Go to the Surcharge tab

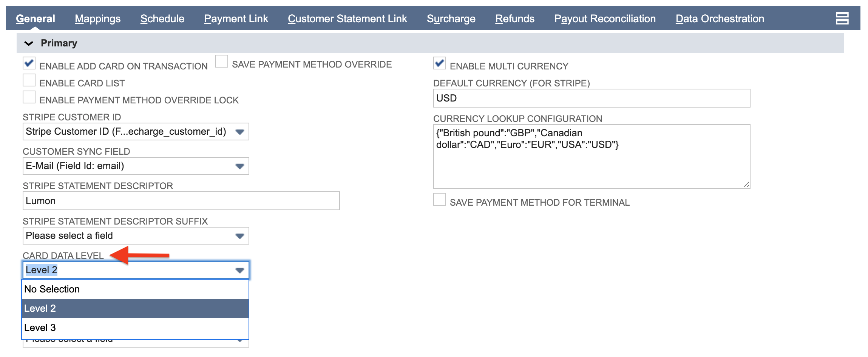(x=451, y=18)
